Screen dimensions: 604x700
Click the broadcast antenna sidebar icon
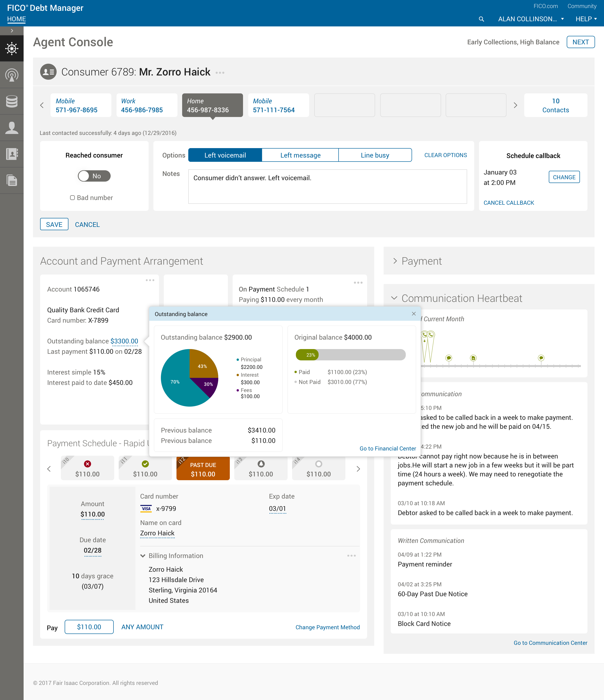pos(12,75)
